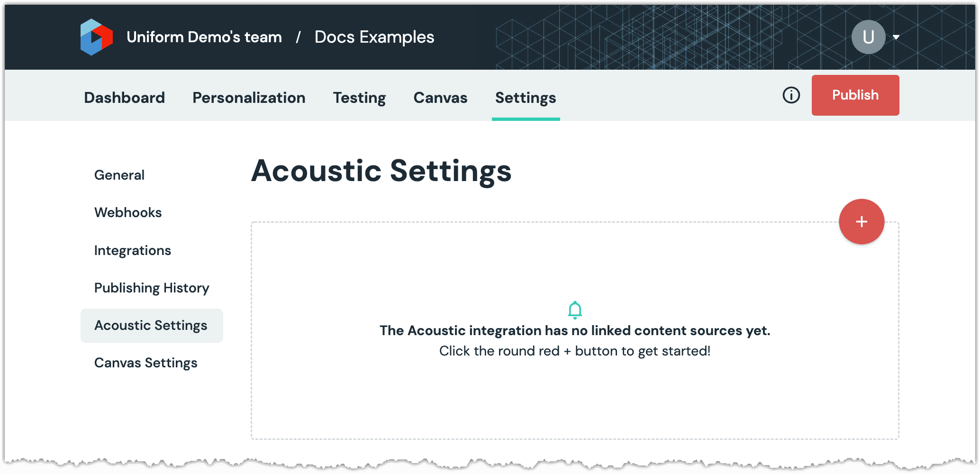Open the Canvas tab
Image resolution: width=980 pixels, height=474 pixels.
440,98
